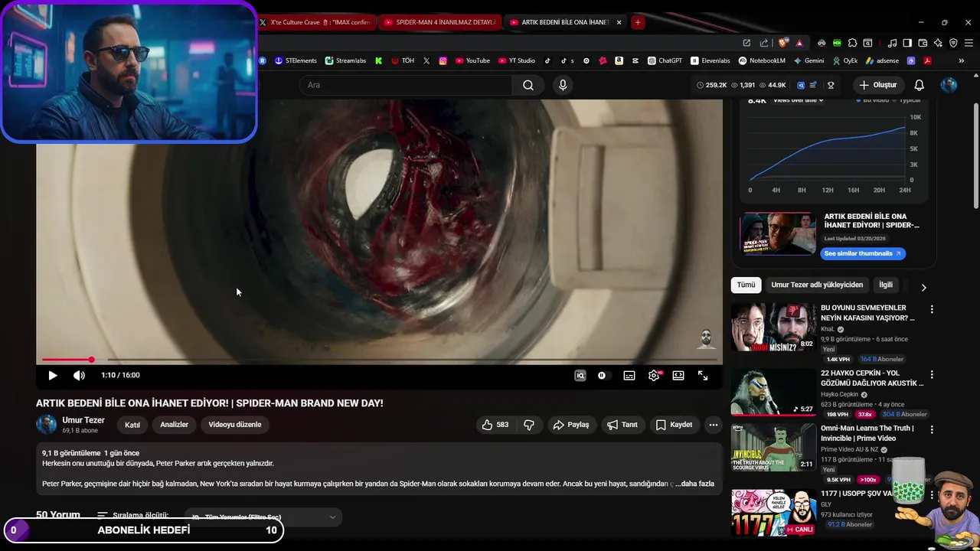Switch to theater mode icon
Viewport: 980px width, 551px height.
[x=678, y=376]
